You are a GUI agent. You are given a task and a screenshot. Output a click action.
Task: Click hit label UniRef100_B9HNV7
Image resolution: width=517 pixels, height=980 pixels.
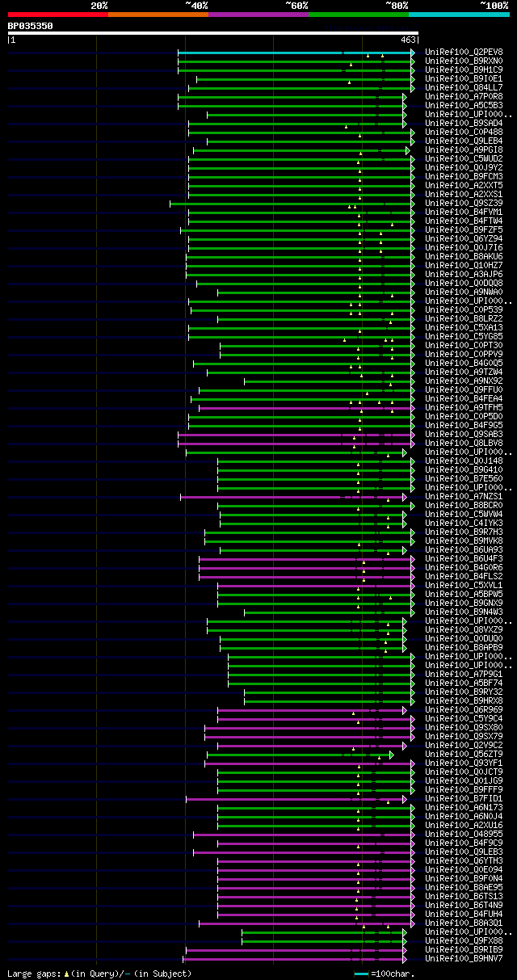coord(464,959)
